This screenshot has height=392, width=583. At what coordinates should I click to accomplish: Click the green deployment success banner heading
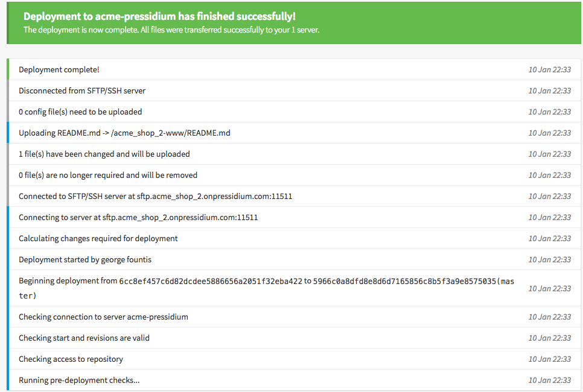pyautogui.click(x=159, y=16)
